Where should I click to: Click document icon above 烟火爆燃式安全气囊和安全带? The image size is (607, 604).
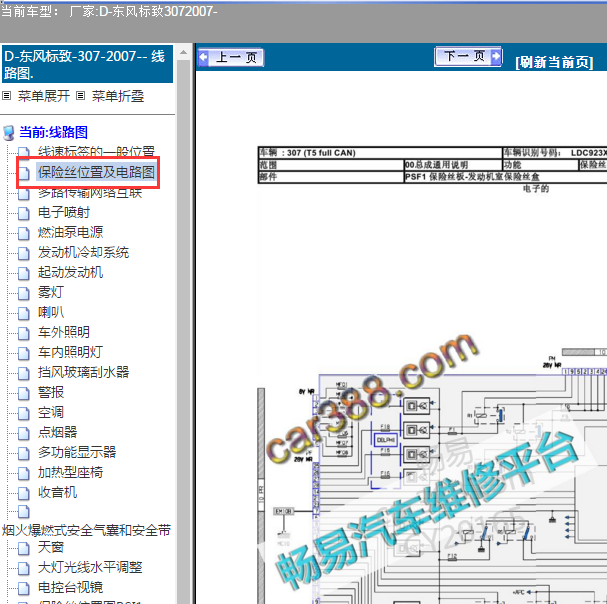pos(24,511)
